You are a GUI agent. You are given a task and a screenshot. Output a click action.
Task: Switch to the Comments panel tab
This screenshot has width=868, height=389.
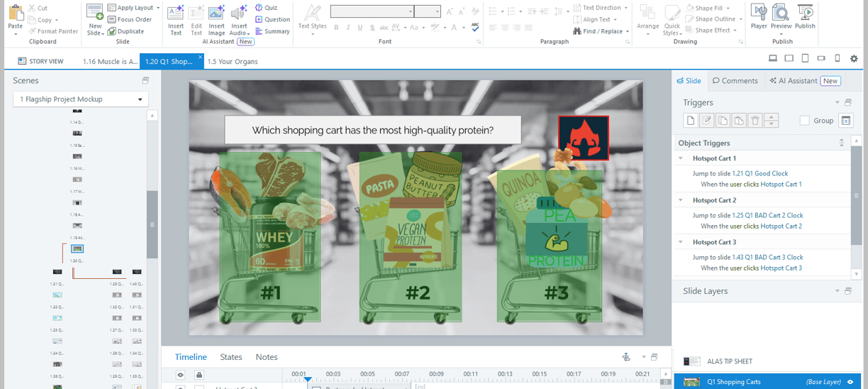tap(735, 81)
